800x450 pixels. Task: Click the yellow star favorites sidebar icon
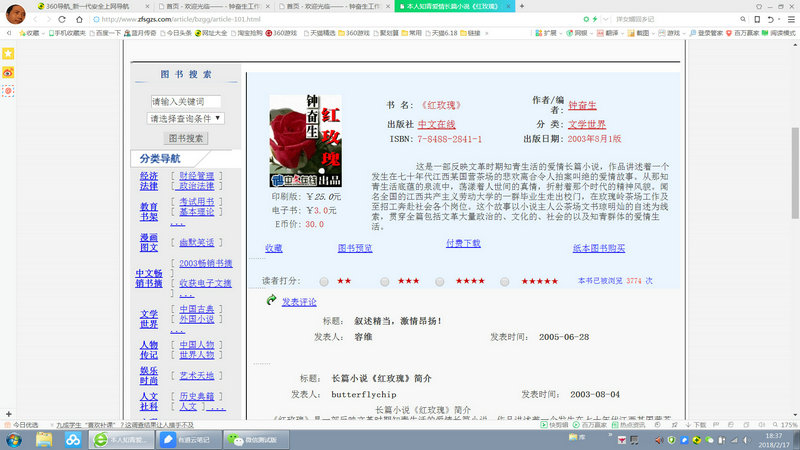(x=8, y=54)
